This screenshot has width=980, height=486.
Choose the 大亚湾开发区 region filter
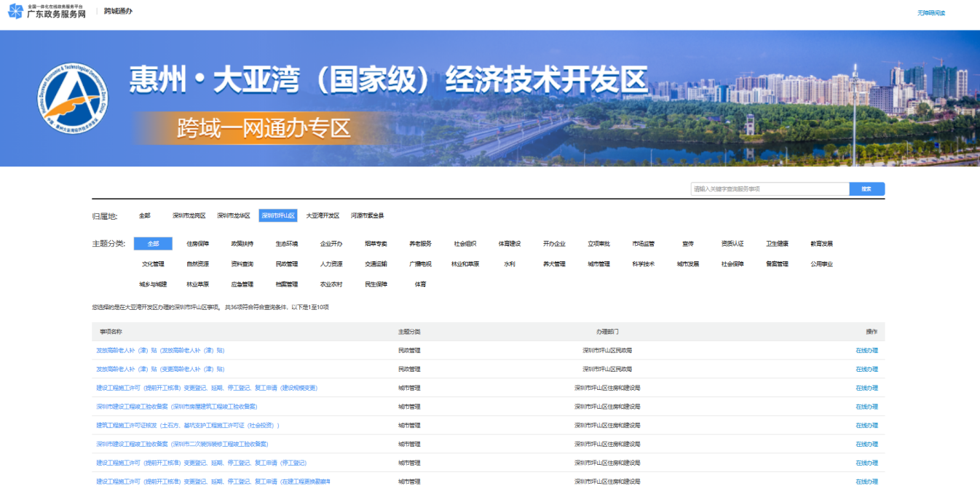point(323,216)
